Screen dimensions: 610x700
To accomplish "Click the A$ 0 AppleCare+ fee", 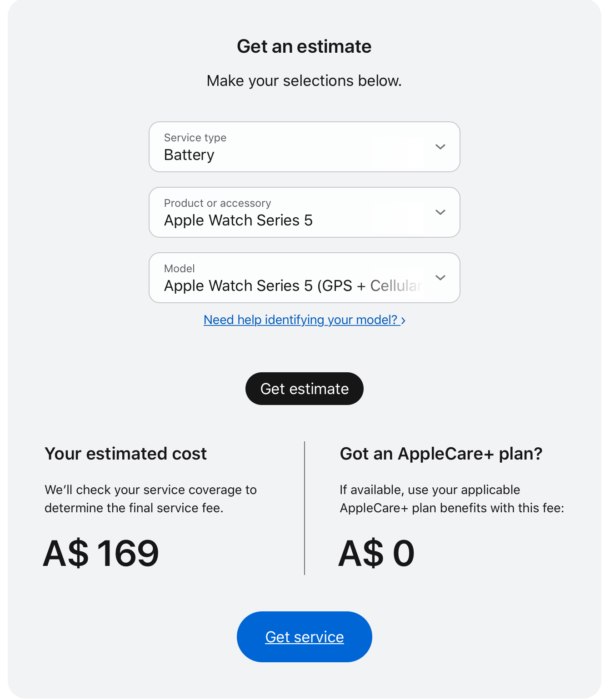I will click(x=376, y=553).
